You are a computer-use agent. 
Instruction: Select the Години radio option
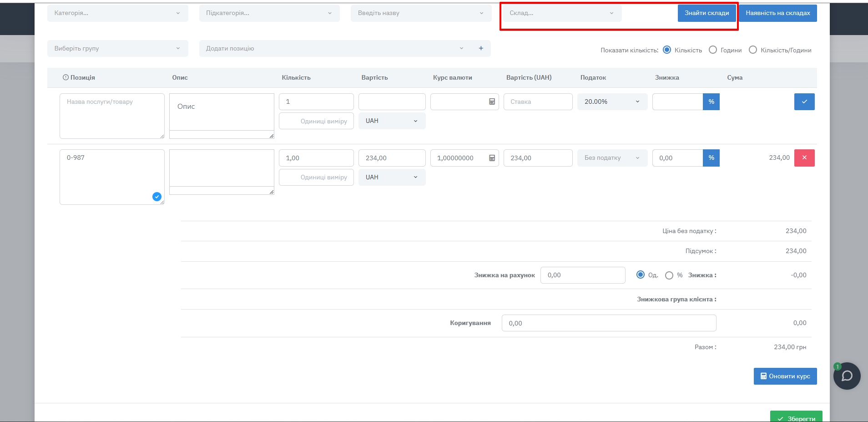(x=713, y=50)
